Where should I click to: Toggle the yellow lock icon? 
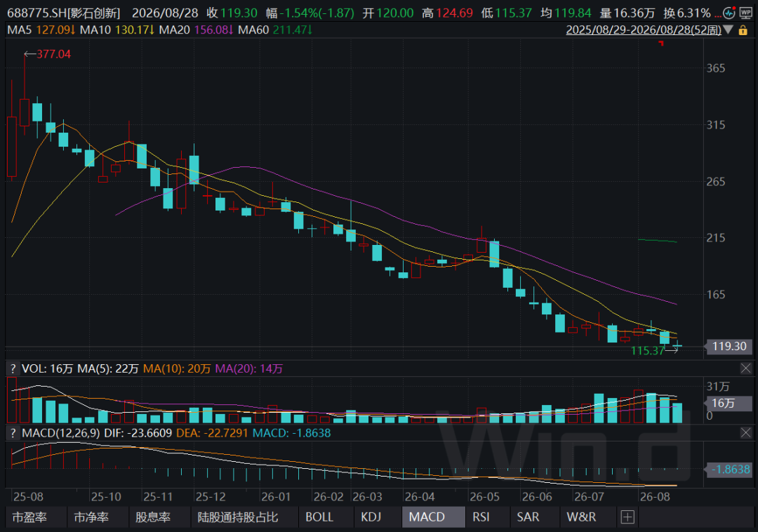coord(743,30)
